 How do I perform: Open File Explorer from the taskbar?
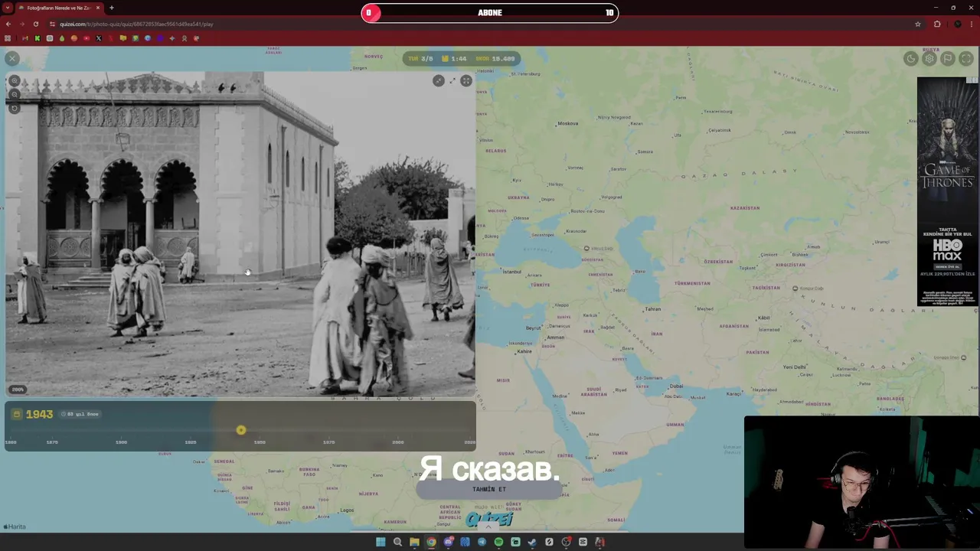(x=414, y=542)
